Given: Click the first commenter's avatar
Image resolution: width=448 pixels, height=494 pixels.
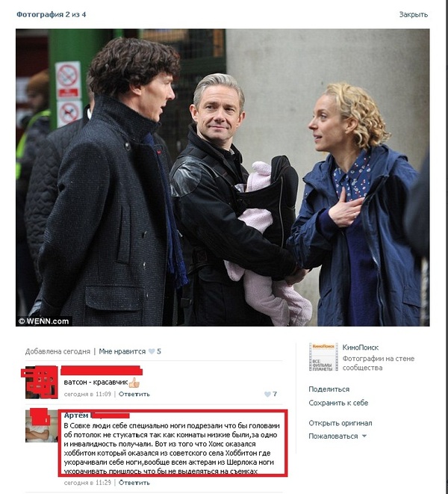Looking at the screenshot, I should (41, 382).
